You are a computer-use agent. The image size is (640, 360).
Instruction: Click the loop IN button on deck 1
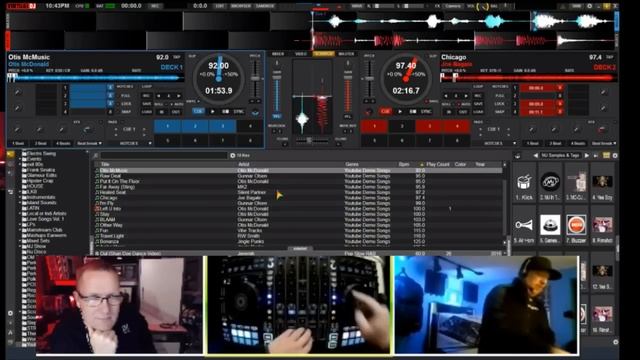pyautogui.click(x=162, y=112)
